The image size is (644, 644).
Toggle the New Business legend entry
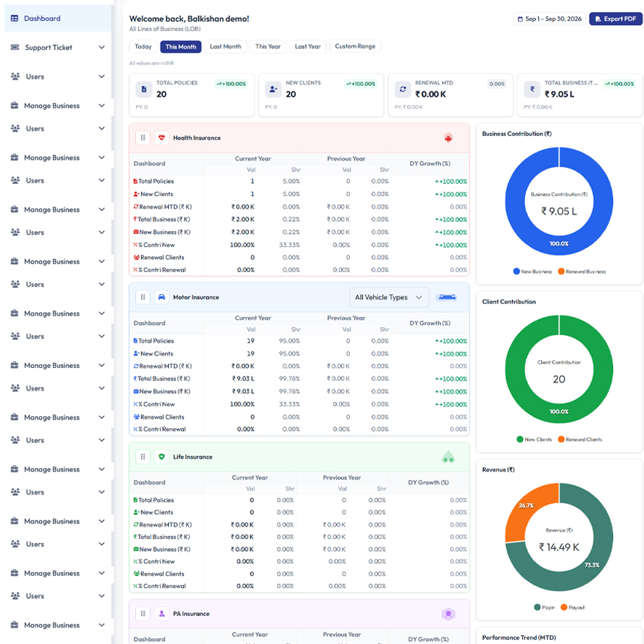click(x=532, y=271)
